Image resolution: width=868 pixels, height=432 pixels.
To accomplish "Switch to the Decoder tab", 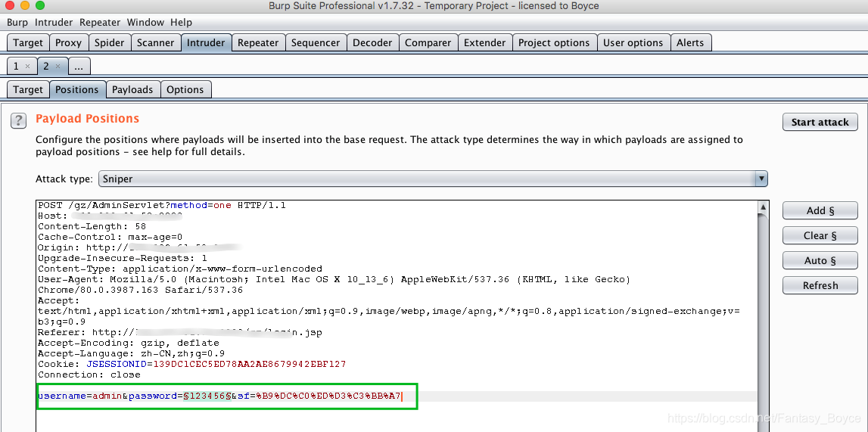I will click(372, 42).
